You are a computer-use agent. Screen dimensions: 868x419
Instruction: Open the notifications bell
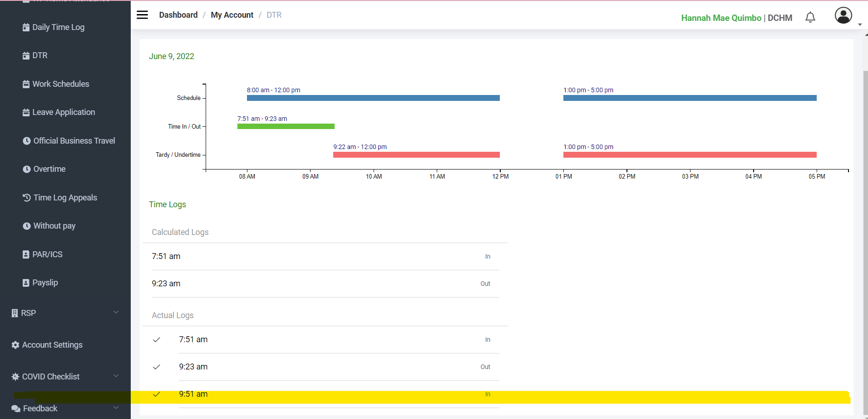[810, 17]
